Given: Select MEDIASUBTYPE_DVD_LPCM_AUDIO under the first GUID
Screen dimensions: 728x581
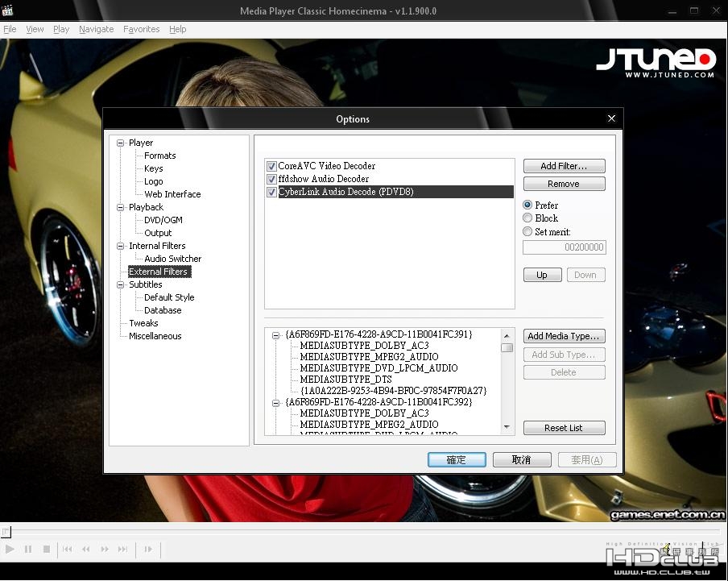Looking at the screenshot, I should coord(378,368).
